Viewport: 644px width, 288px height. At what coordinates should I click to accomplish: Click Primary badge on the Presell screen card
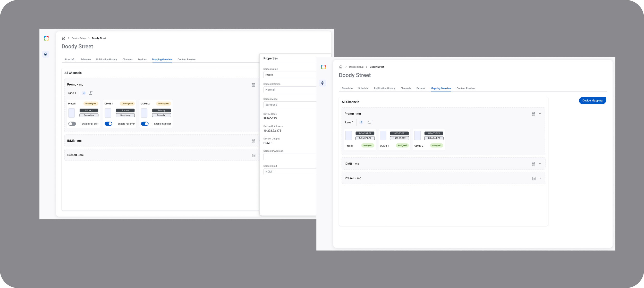coord(89,110)
